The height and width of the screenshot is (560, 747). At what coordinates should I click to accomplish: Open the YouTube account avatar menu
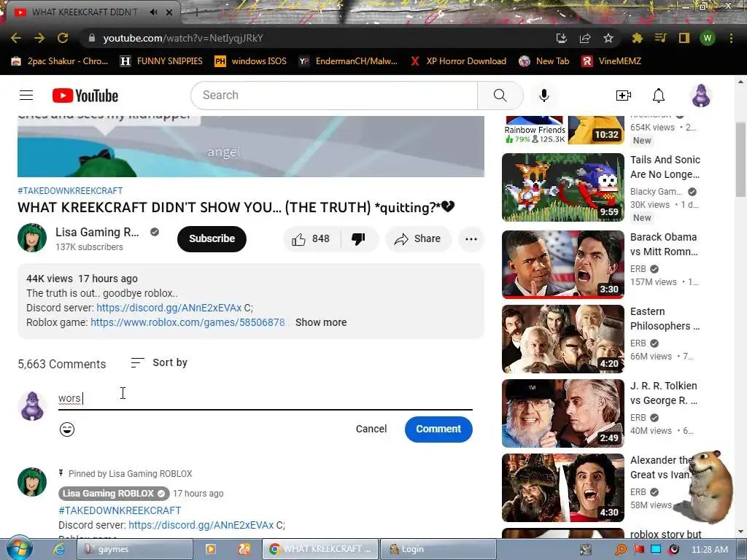coord(700,96)
